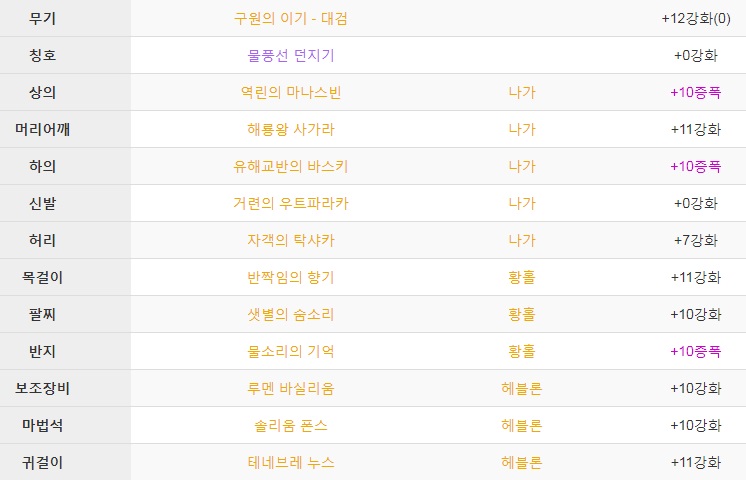Click 헤블론 set label in 귀걸이 row

coord(522,462)
